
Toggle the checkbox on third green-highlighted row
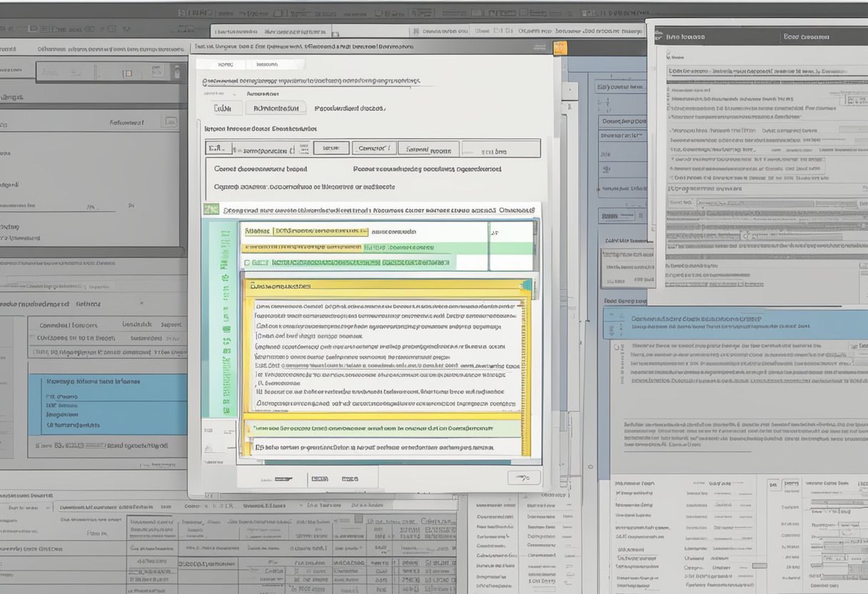click(x=247, y=263)
